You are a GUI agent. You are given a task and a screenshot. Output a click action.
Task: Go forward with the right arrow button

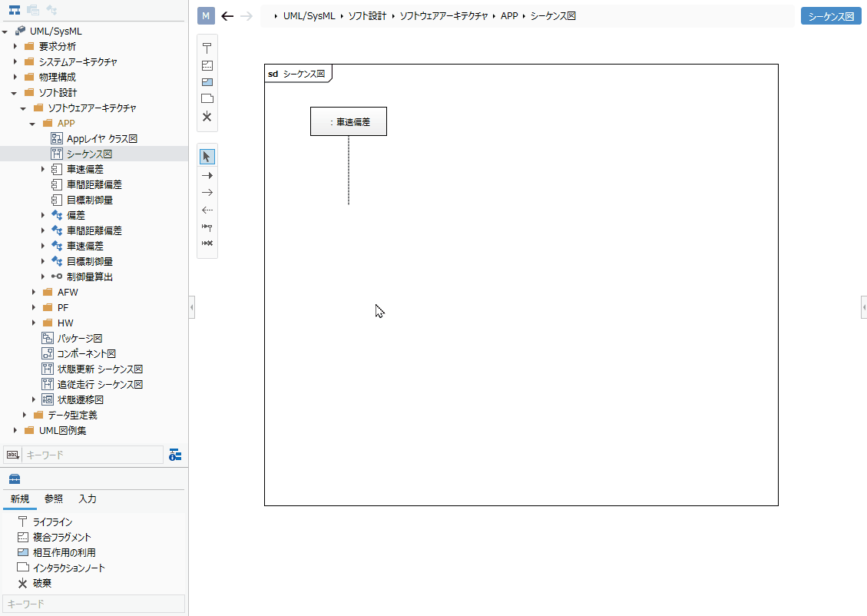[x=247, y=16]
